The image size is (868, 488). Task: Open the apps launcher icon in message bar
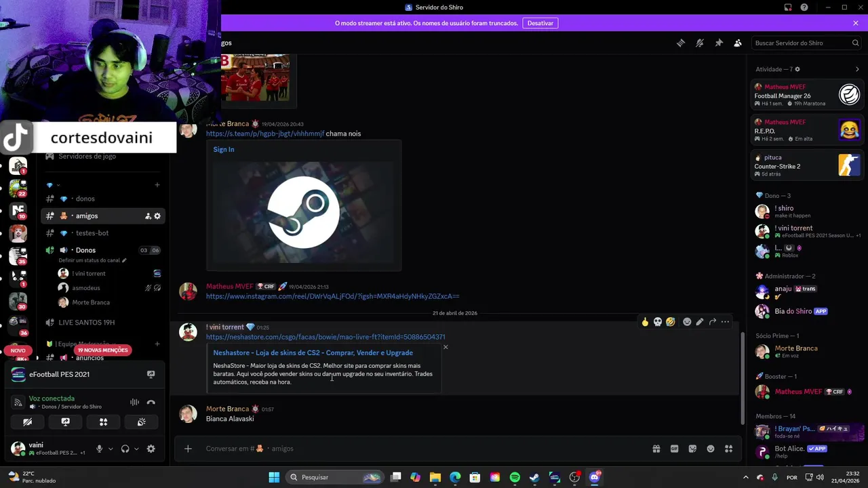[728, 449]
